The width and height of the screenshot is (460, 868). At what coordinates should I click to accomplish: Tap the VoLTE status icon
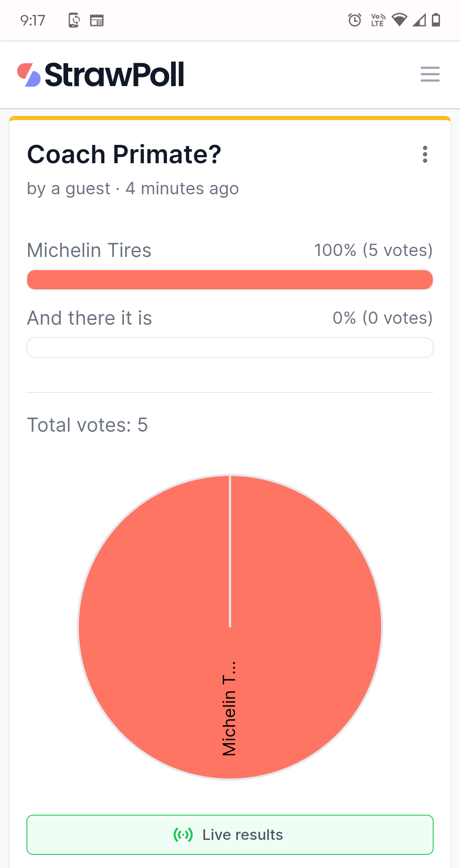point(378,20)
